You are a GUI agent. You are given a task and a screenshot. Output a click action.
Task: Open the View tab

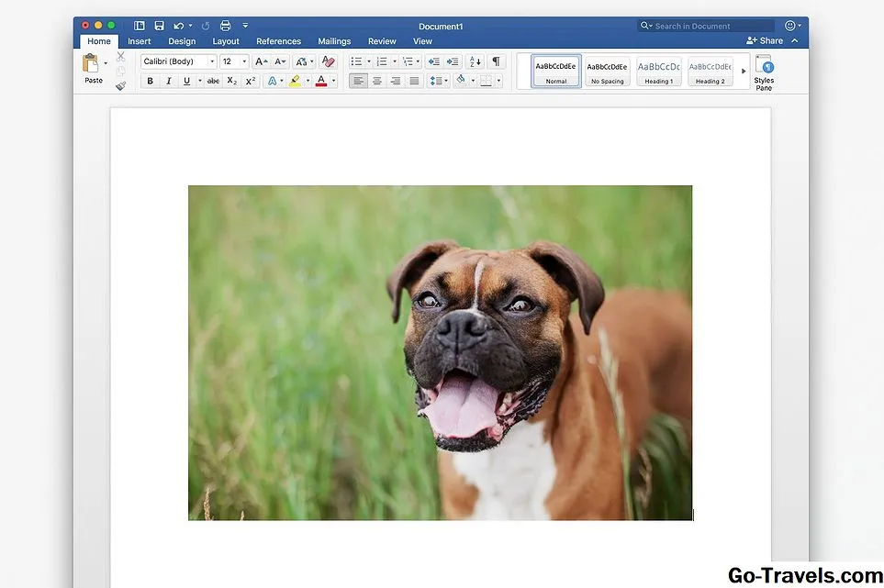tap(422, 41)
